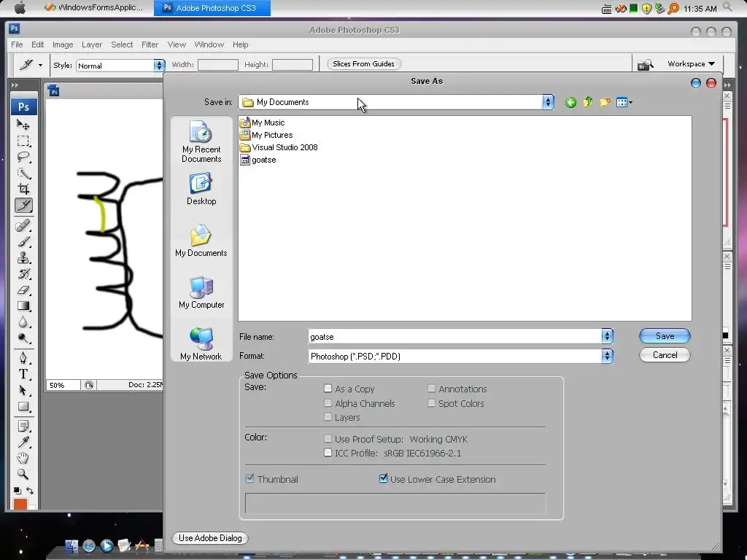Toggle the Spot Colors checkbox
This screenshot has height=560, width=747.
pyautogui.click(x=431, y=402)
